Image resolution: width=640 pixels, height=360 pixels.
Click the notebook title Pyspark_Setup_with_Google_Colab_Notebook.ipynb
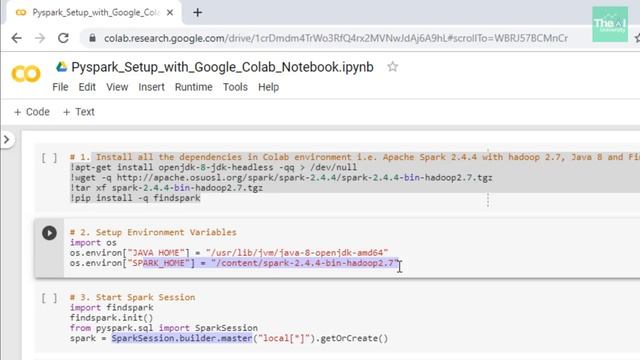click(x=222, y=67)
